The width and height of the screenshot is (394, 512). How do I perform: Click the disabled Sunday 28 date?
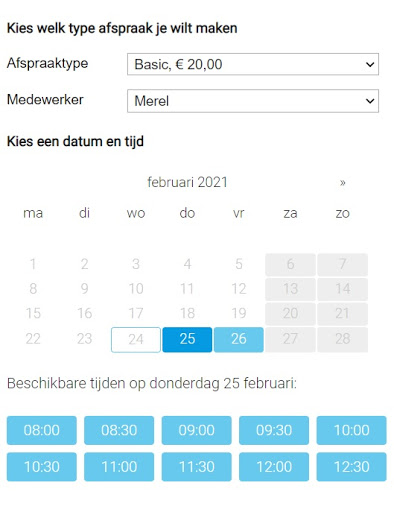click(x=343, y=339)
